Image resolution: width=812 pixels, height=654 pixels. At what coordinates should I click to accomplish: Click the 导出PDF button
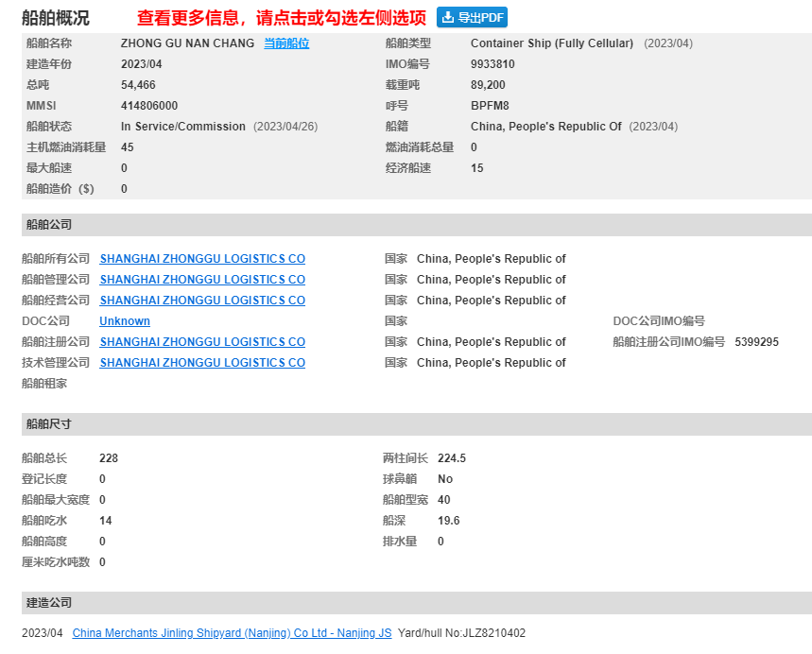472,17
